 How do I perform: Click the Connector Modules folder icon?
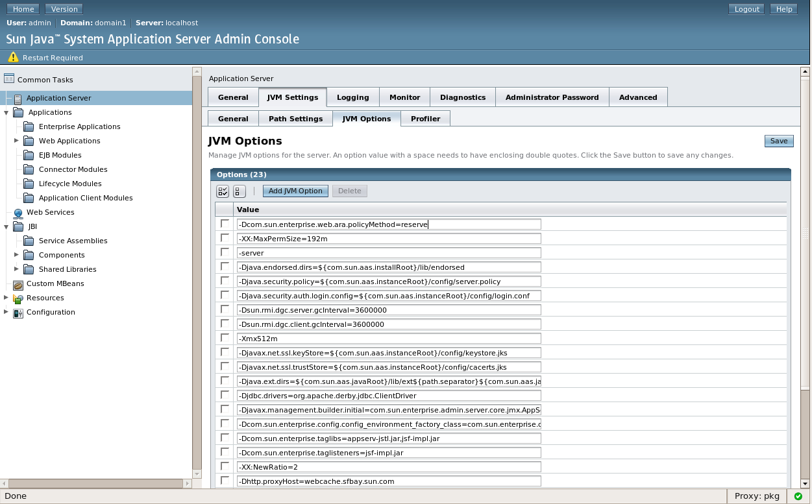click(29, 169)
